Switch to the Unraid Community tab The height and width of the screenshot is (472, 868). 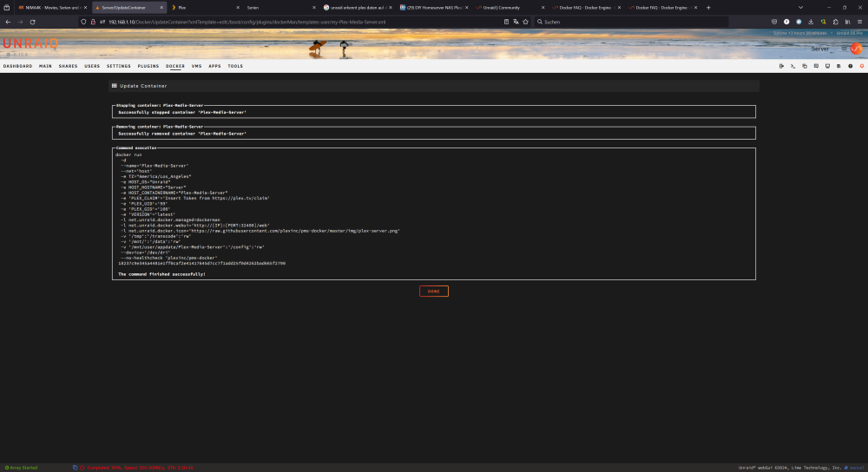[x=510, y=8]
